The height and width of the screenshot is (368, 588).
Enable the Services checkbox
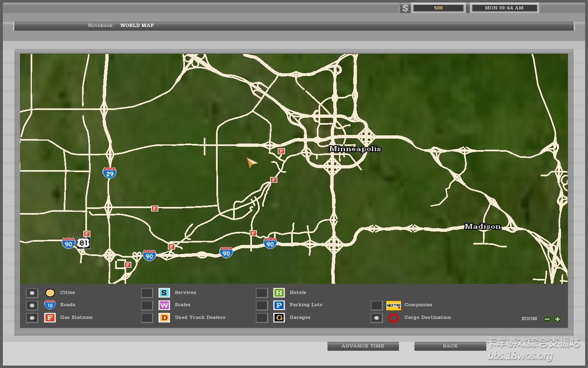click(147, 293)
